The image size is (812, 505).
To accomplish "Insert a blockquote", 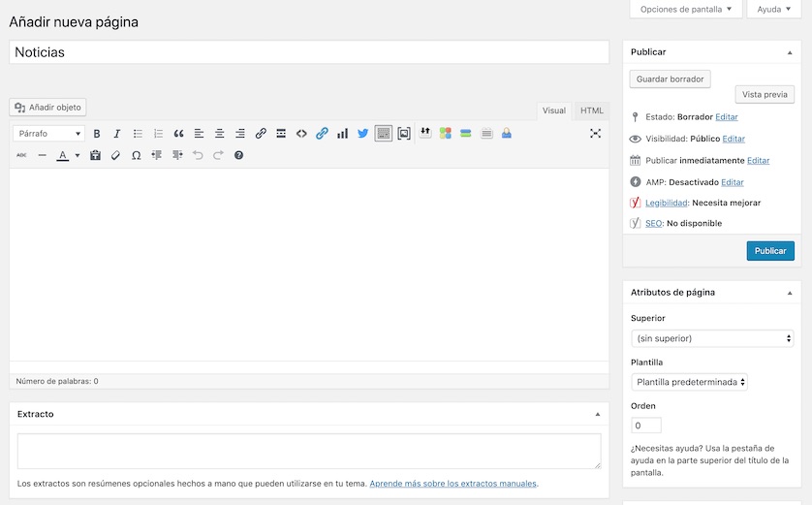I will point(178,134).
